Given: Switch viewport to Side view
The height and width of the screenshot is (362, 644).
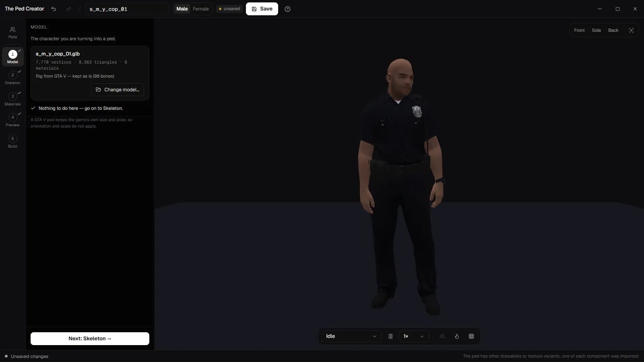Looking at the screenshot, I should [x=596, y=30].
